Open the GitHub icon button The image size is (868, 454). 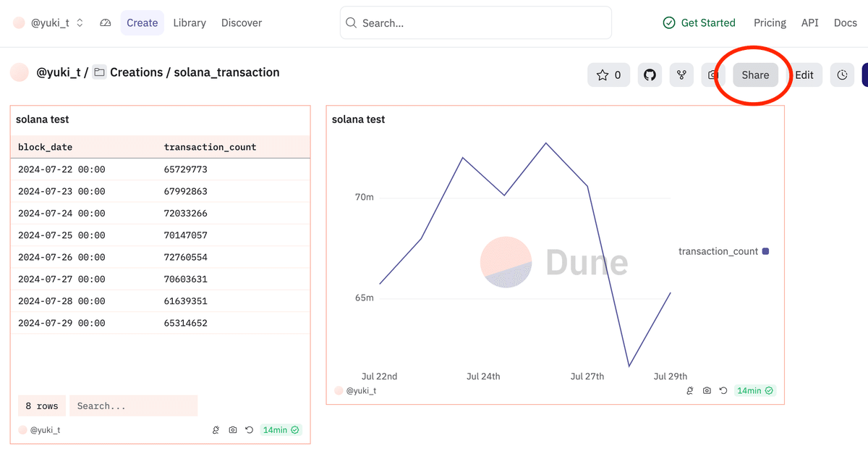[650, 75]
